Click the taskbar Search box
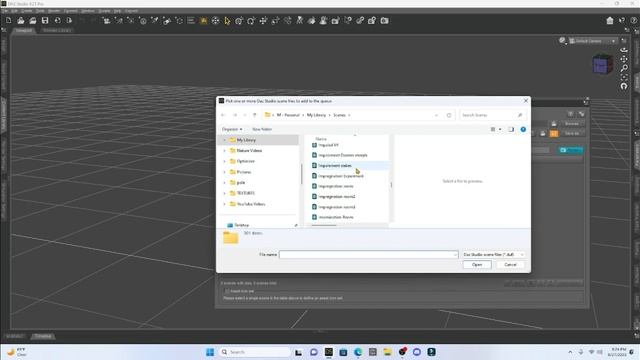Screen dimensions: 640x360 [x=255, y=352]
